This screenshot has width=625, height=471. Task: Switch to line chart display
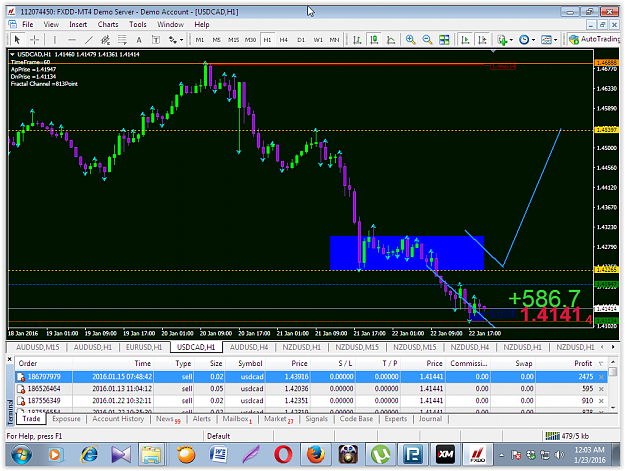pyautogui.click(x=391, y=39)
